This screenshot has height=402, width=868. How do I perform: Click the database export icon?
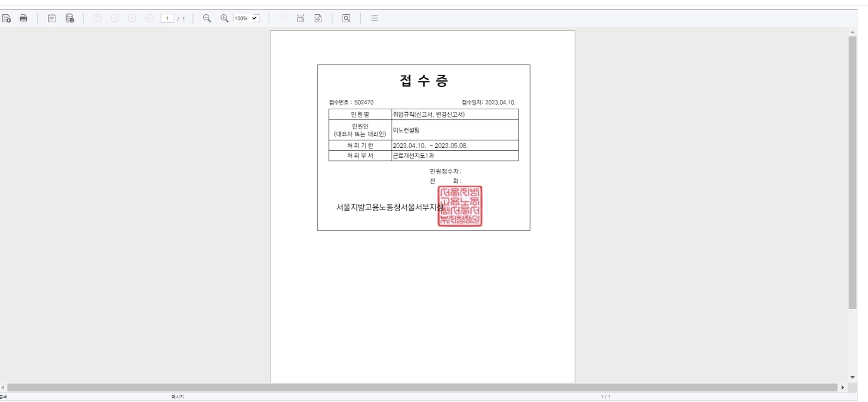tap(70, 18)
